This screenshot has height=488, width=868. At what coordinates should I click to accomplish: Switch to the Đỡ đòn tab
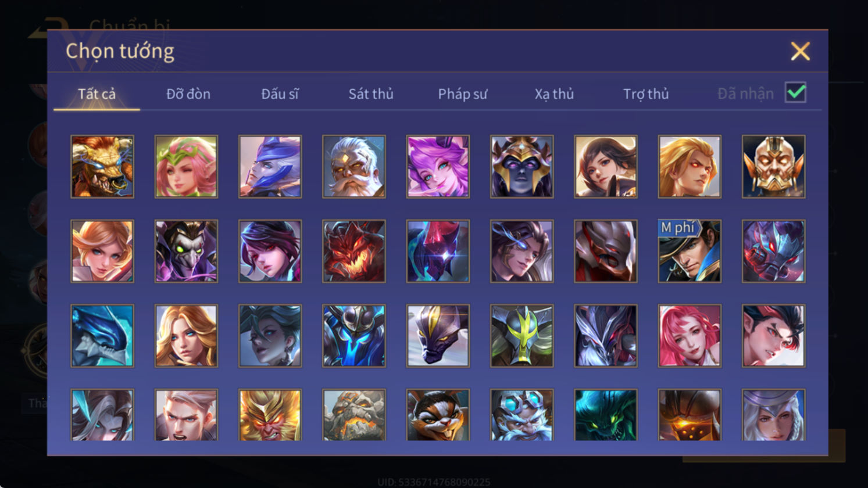188,94
